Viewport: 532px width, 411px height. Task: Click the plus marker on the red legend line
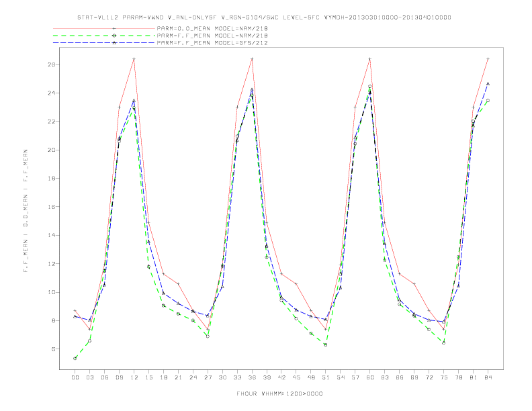tap(114, 28)
